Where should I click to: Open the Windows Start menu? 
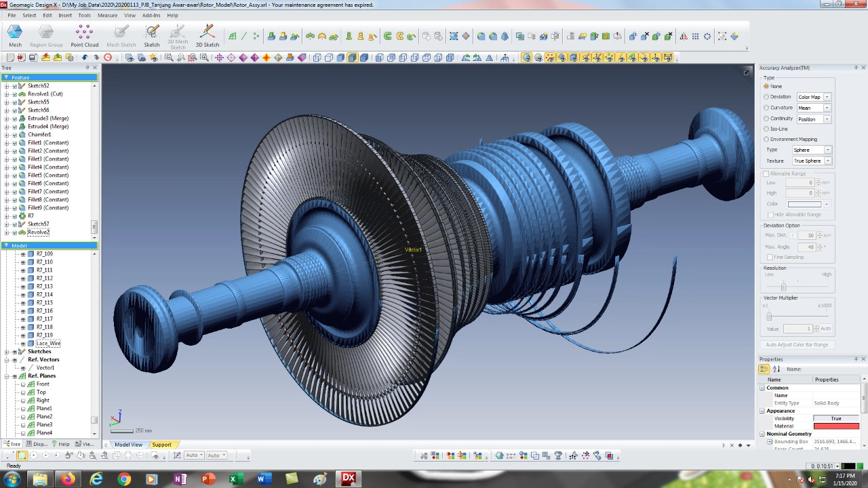[x=12, y=479]
